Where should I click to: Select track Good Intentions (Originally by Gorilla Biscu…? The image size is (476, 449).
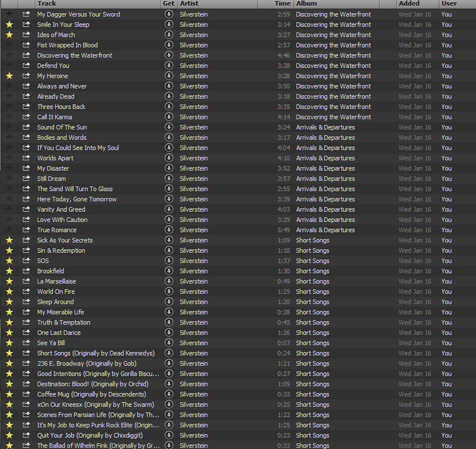[98, 374]
